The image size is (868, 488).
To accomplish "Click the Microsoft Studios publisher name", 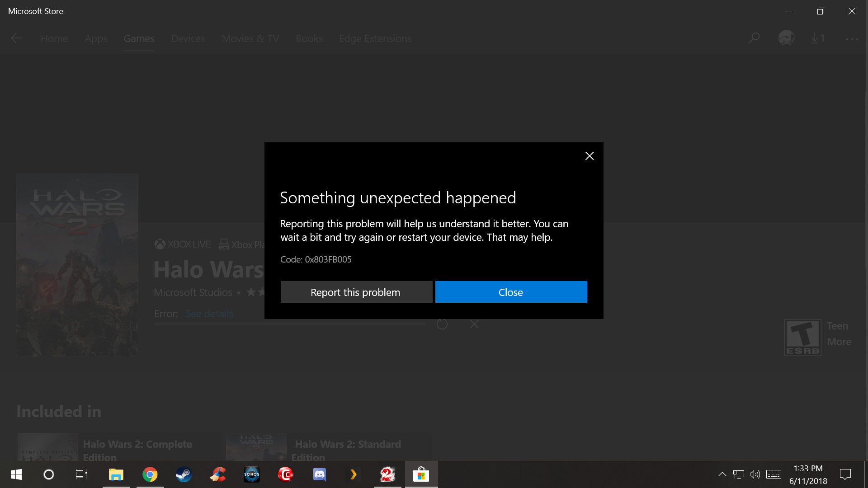I will coord(193,292).
